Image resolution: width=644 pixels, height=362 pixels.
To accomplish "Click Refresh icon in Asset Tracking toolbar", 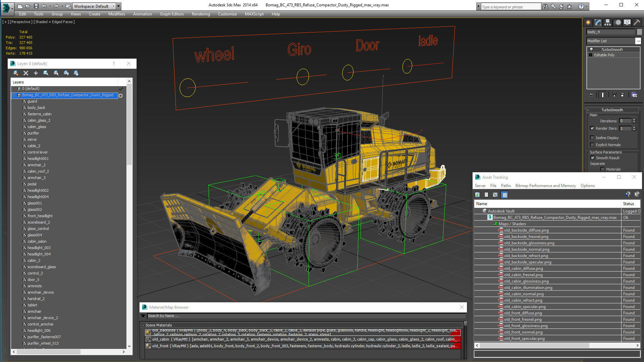I will click(x=477, y=195).
